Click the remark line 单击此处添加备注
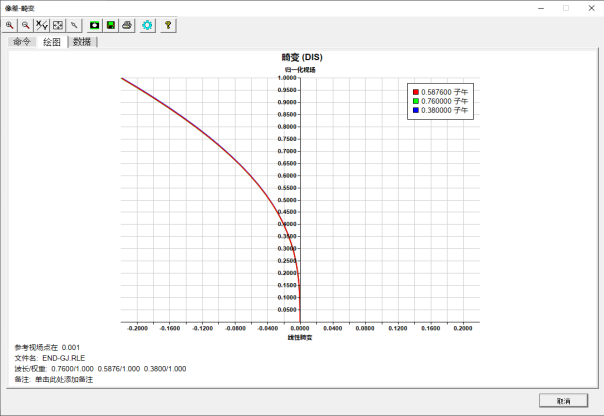This screenshot has width=604, height=416. (x=64, y=379)
